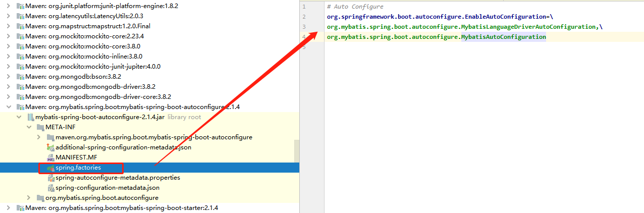Click the MANIFEST.MF file icon
Screen dimensions: 644x213
click(50, 157)
